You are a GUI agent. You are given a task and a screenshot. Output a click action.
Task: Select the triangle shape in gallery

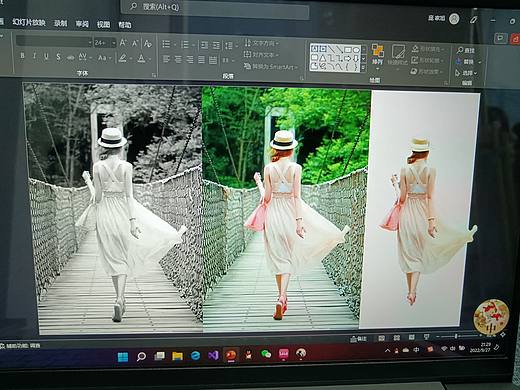pyautogui.click(x=323, y=58)
